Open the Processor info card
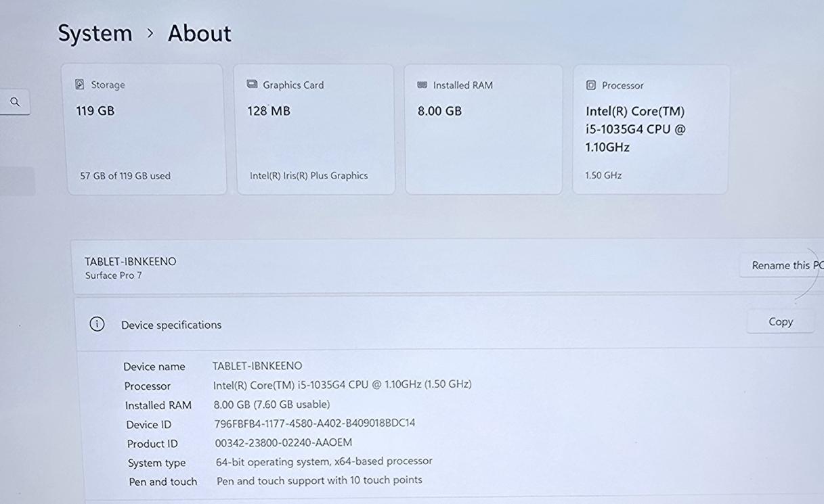The image size is (824, 504). [651, 129]
